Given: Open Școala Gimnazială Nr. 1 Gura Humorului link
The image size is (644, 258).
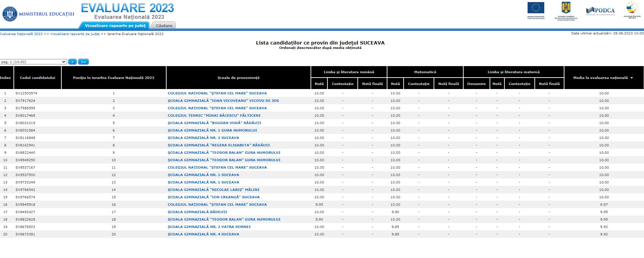Looking at the screenshot, I should [212, 130].
